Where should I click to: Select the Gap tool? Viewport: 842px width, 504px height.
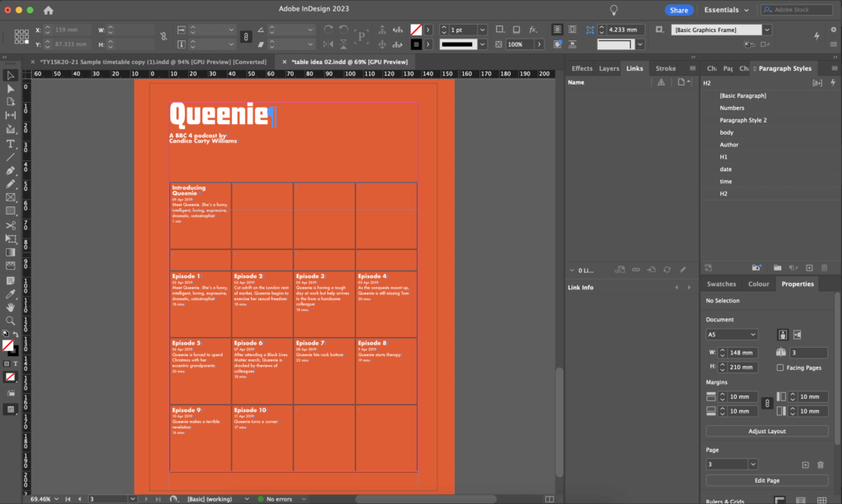coord(10,115)
